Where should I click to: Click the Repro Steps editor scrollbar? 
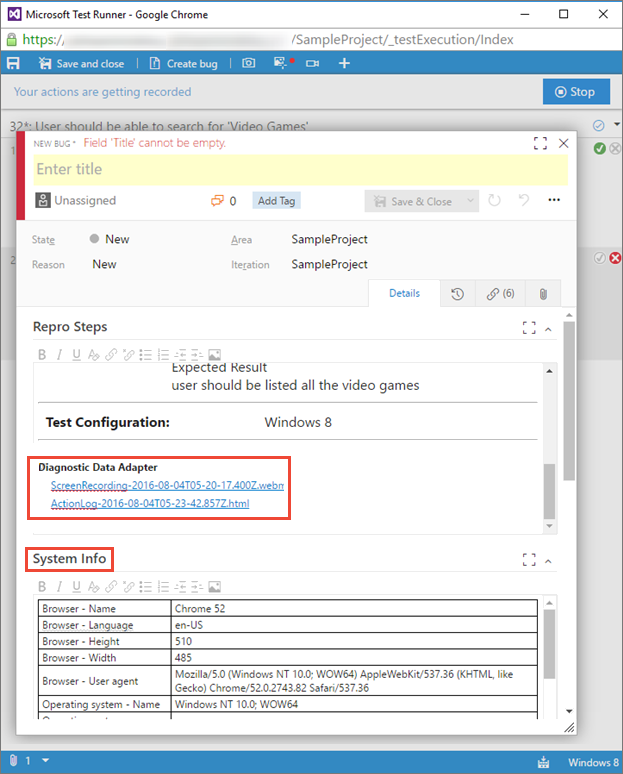[549, 491]
